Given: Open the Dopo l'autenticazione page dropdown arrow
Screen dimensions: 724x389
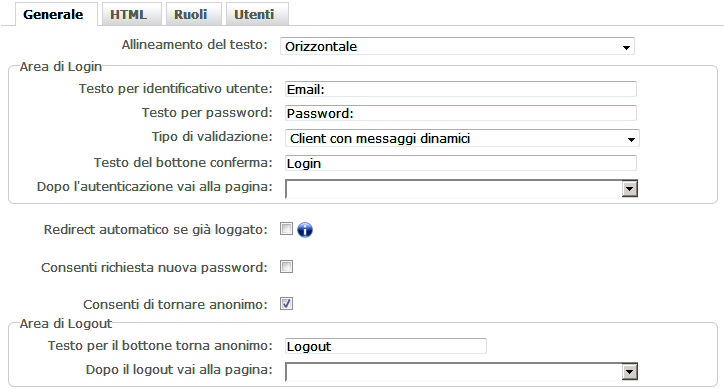Looking at the screenshot, I should 629,188.
